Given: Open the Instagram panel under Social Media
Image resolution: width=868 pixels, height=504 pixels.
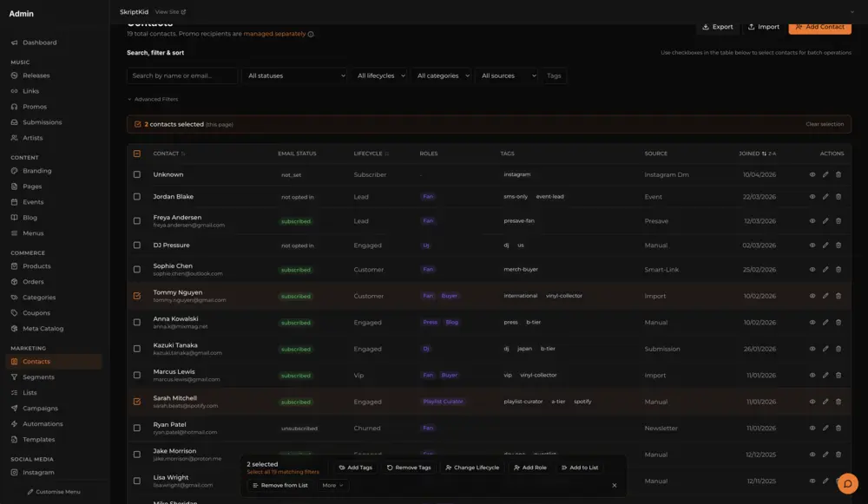Looking at the screenshot, I should (x=42, y=472).
